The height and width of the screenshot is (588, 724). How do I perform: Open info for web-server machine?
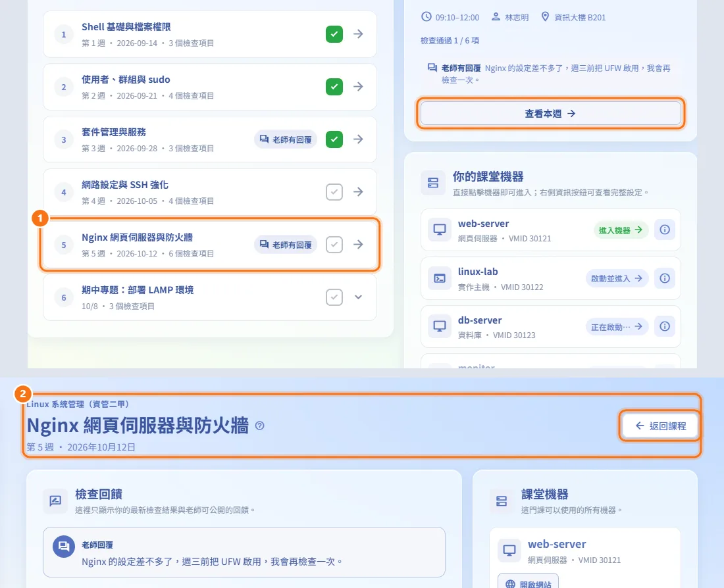point(665,230)
